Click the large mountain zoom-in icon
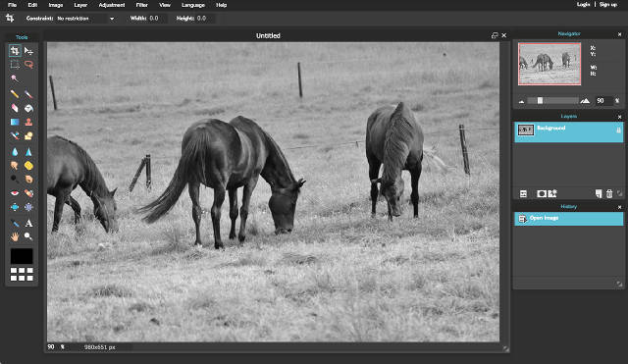The image size is (628, 364). [x=585, y=100]
